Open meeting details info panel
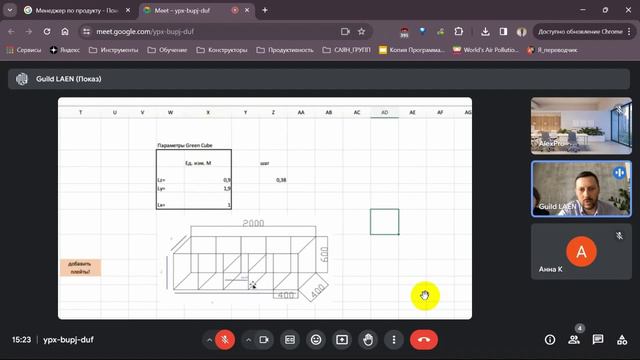This screenshot has width=640, height=360. pos(550,340)
